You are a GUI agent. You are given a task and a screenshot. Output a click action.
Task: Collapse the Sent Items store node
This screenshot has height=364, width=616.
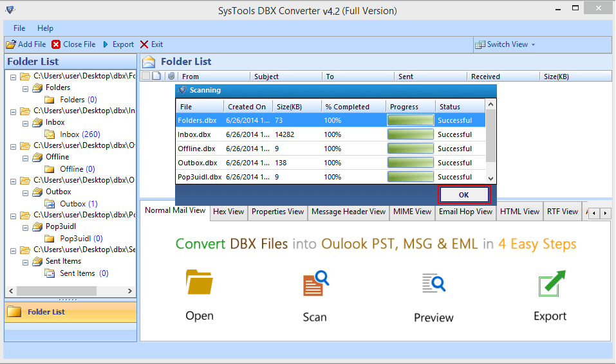tap(25, 262)
